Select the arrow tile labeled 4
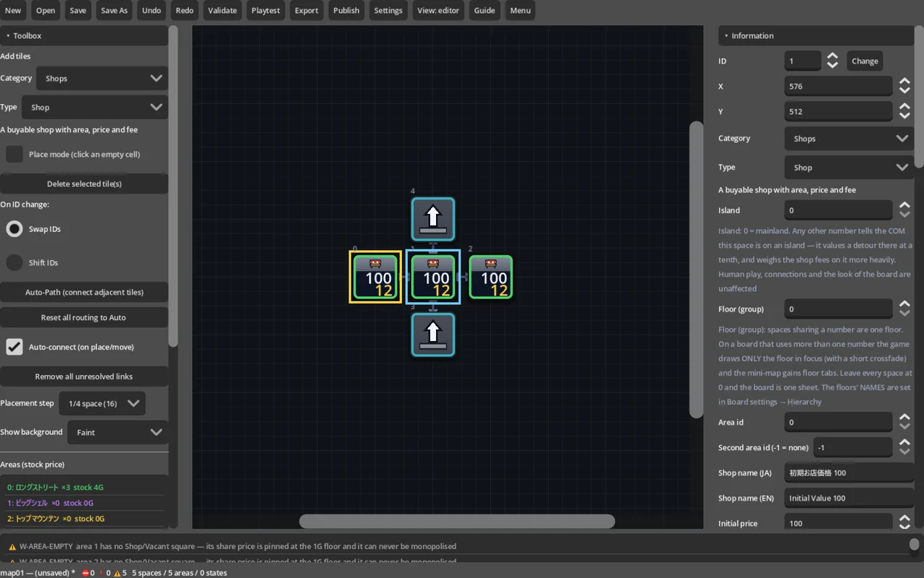 tap(433, 219)
